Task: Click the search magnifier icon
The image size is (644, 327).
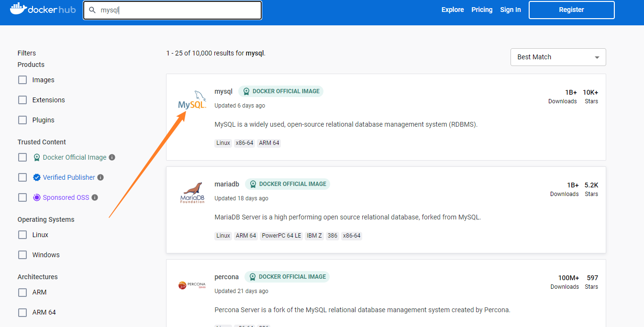Action: pos(93,10)
